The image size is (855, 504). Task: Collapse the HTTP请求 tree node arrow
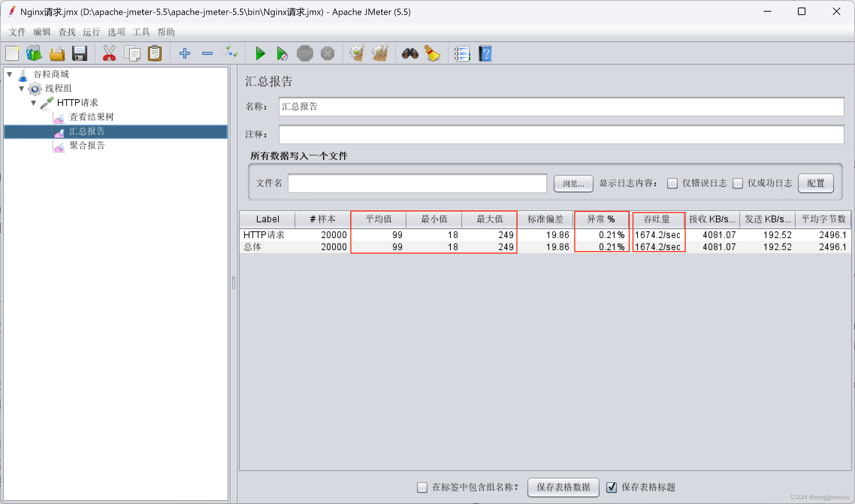(33, 103)
